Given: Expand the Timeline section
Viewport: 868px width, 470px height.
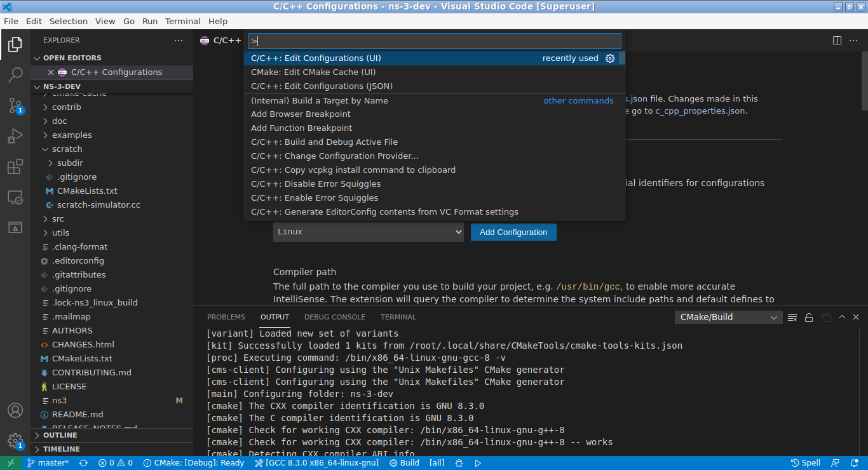Looking at the screenshot, I should tap(112, 449).
